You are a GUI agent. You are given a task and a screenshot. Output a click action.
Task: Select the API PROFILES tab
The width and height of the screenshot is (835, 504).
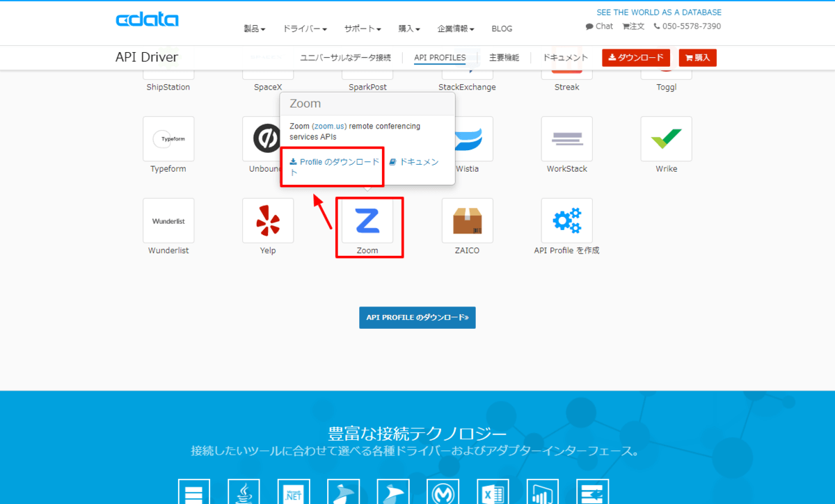point(440,58)
